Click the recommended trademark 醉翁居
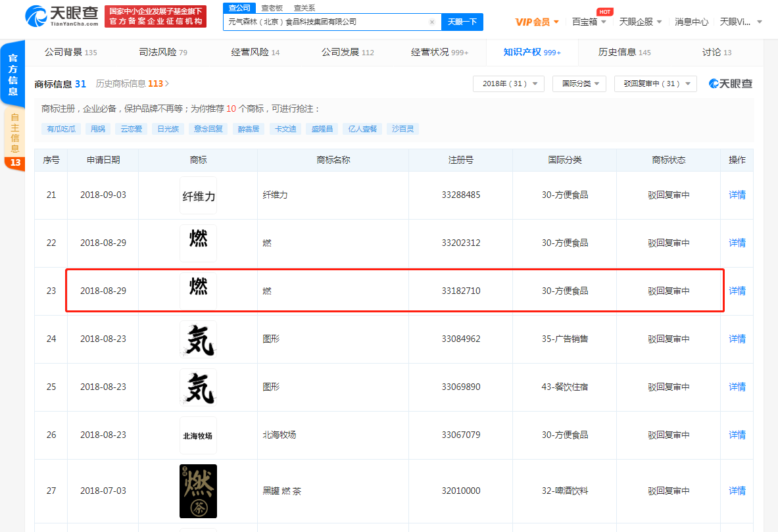This screenshot has height=532, width=778. pos(249,129)
